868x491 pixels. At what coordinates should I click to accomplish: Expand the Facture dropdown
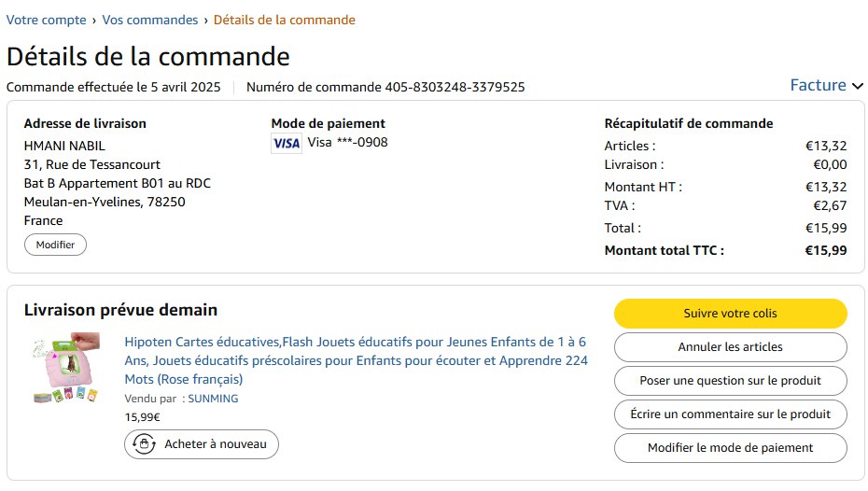tap(818, 85)
